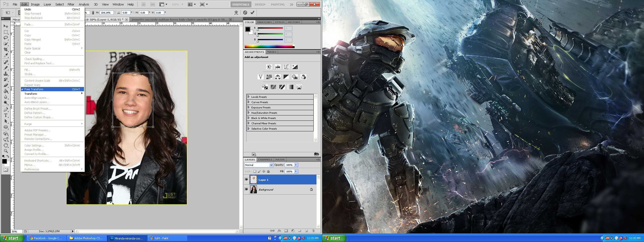Add an Exposure adjustment layer
Image resolution: width=644 pixels, height=242 pixels.
pyautogui.click(x=295, y=67)
